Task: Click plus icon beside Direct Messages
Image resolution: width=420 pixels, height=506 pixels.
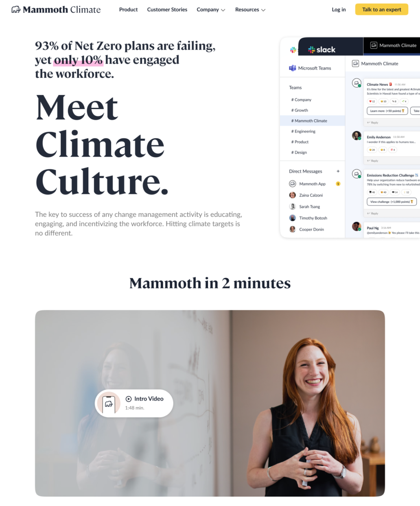Action: [x=338, y=171]
